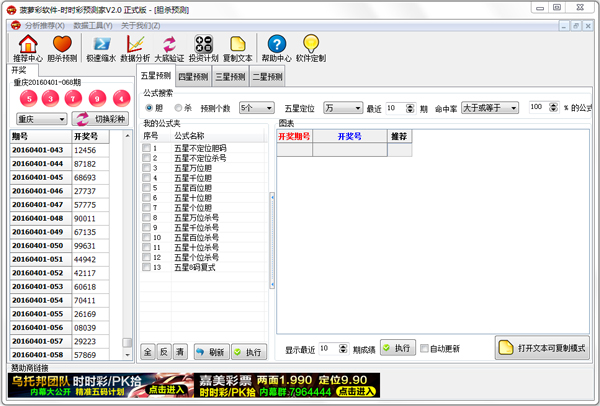Image resolution: width=600 pixels, height=406 pixels.
Task: Click the lottery ball showing 7
Action: coord(73,99)
